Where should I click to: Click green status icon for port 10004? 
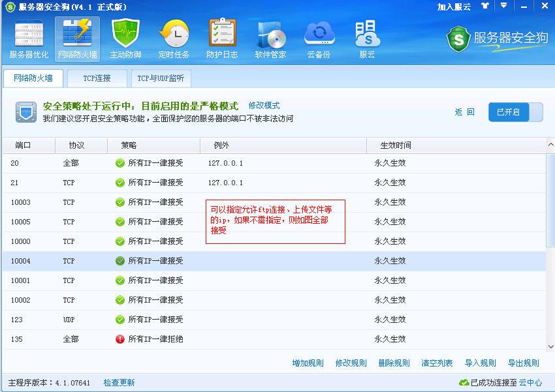click(120, 261)
